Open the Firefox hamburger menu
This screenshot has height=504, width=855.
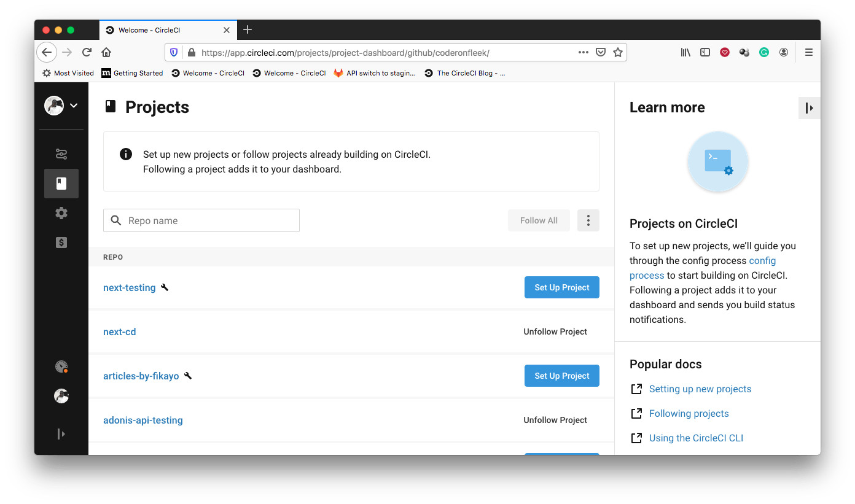pos(809,52)
